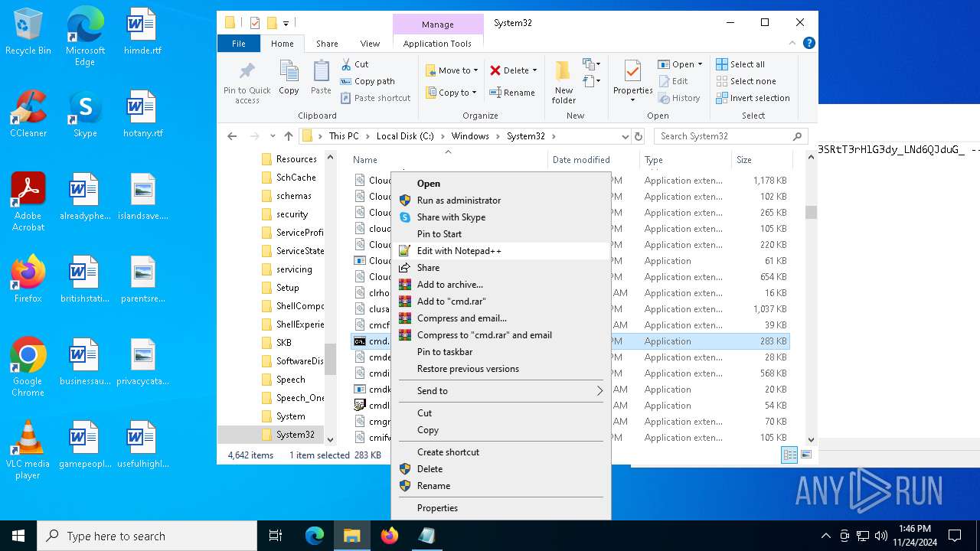The height and width of the screenshot is (551, 980).
Task: Open Firefox from the taskbar
Action: 390,536
